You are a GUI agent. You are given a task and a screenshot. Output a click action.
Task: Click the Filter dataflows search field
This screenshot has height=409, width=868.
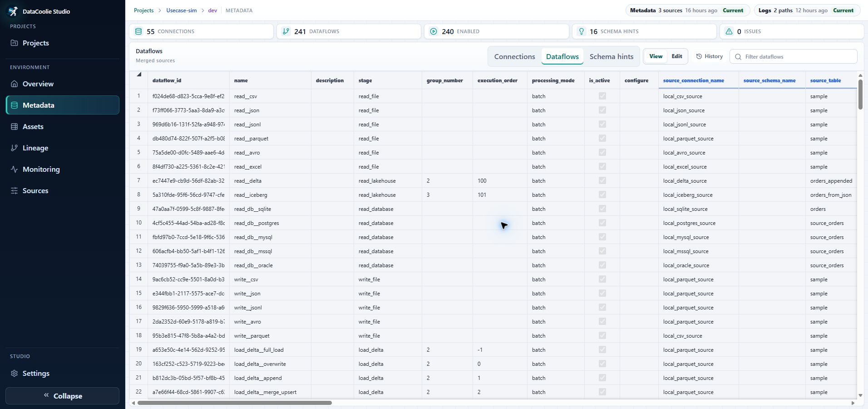793,57
